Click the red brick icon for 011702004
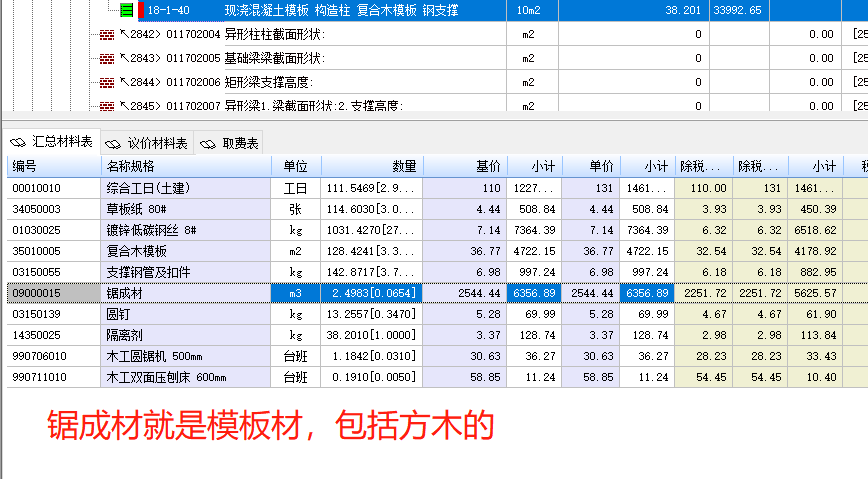This screenshot has width=868, height=479. 107,35
